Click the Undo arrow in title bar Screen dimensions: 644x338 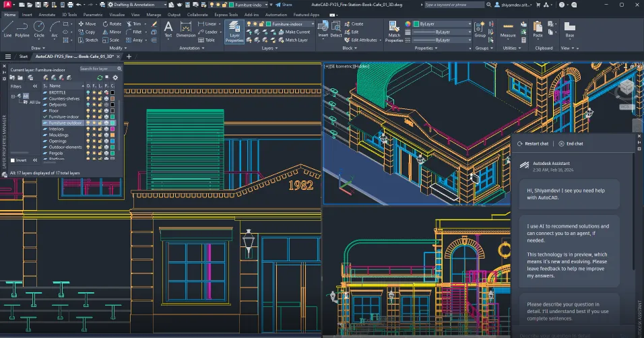click(x=79, y=5)
